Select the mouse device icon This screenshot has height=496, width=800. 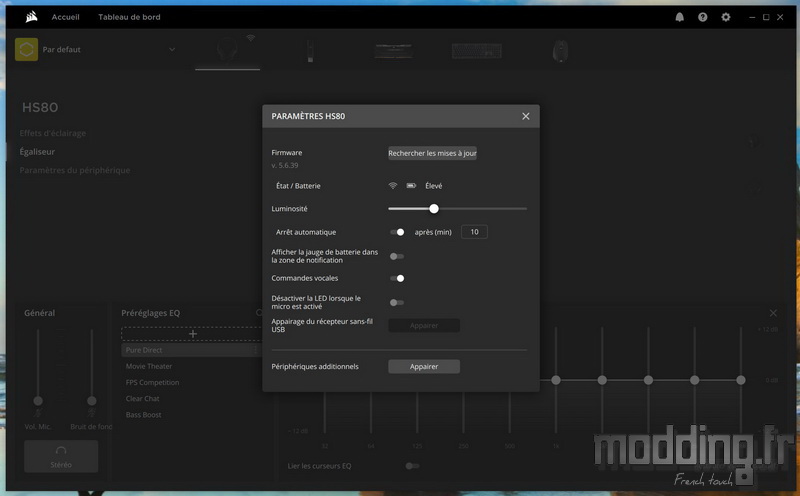tap(560, 51)
